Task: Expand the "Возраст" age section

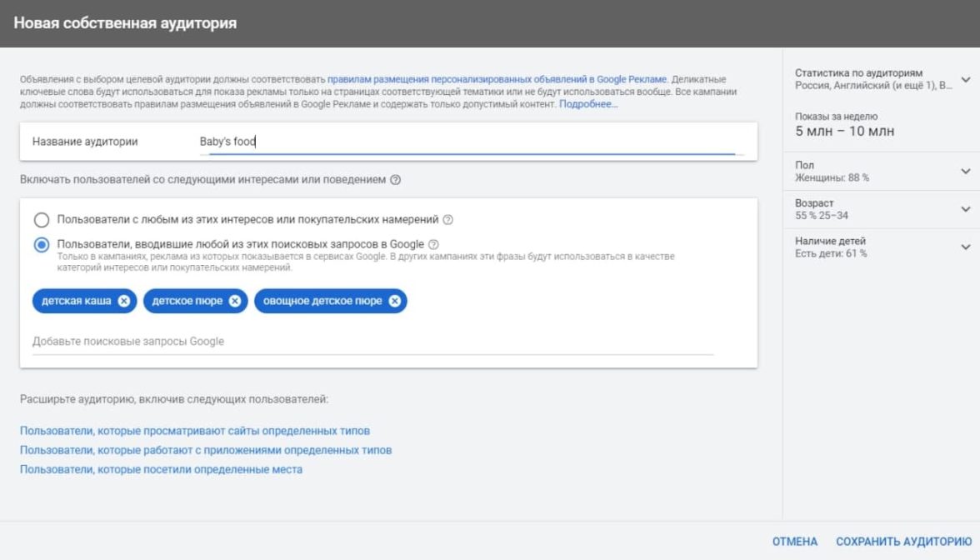Action: [966, 209]
